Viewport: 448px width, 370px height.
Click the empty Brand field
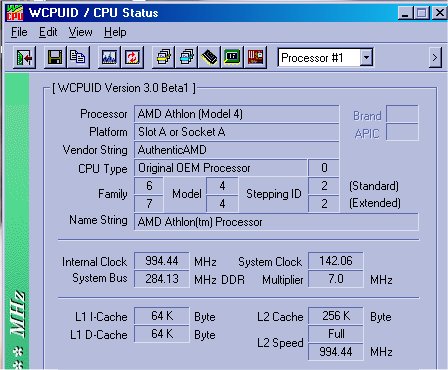[402, 114]
